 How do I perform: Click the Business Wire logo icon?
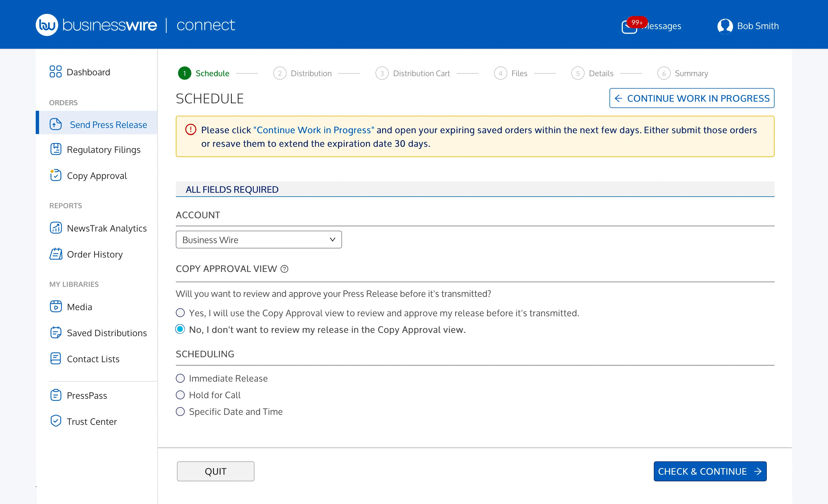coord(47,25)
